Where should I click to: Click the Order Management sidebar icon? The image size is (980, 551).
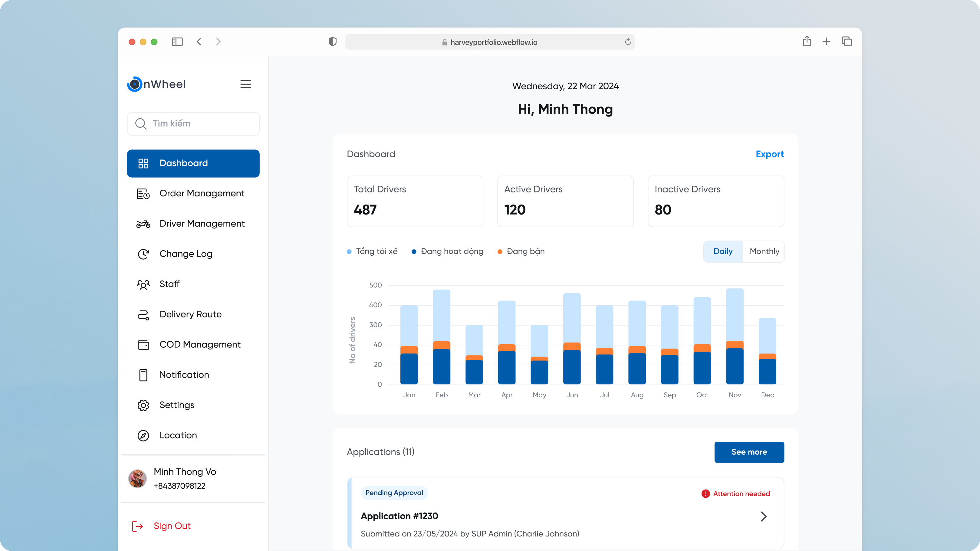(x=143, y=194)
